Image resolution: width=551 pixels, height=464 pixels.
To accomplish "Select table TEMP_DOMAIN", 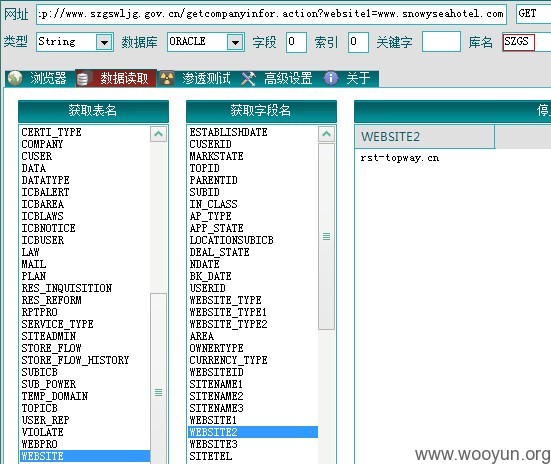I will (54, 396).
